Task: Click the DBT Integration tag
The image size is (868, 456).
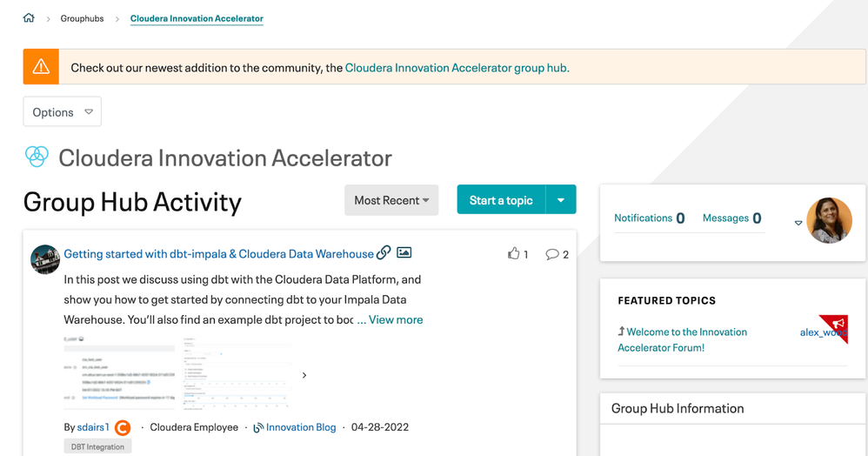Action: 97,446
